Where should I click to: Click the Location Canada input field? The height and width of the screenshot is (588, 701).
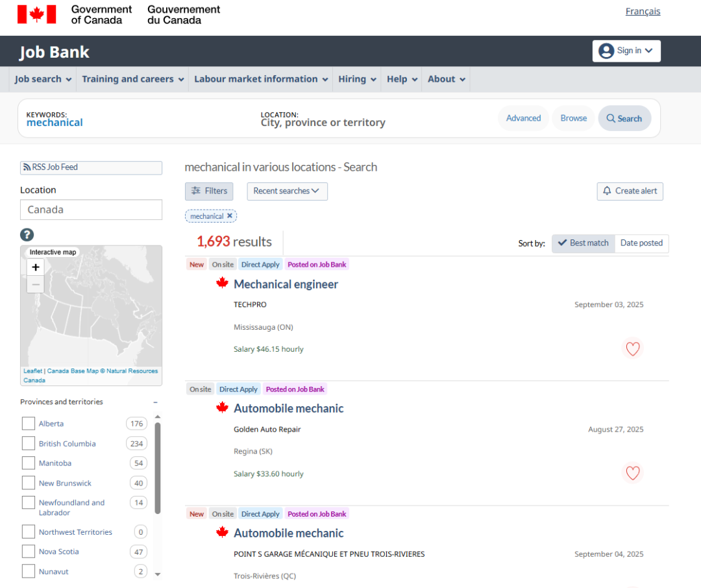coord(91,210)
